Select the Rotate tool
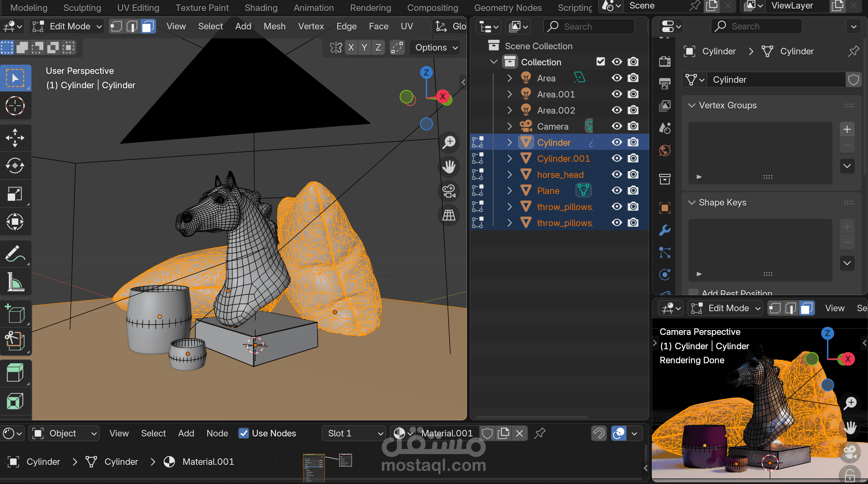Viewport: 868px width, 484px height. (x=15, y=166)
